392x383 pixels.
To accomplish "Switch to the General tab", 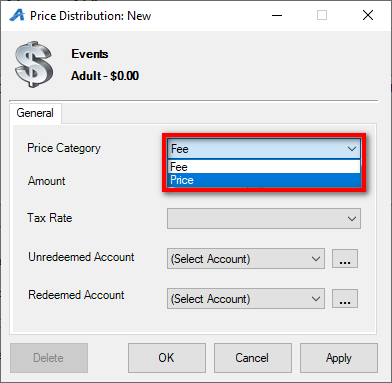I will (35, 113).
